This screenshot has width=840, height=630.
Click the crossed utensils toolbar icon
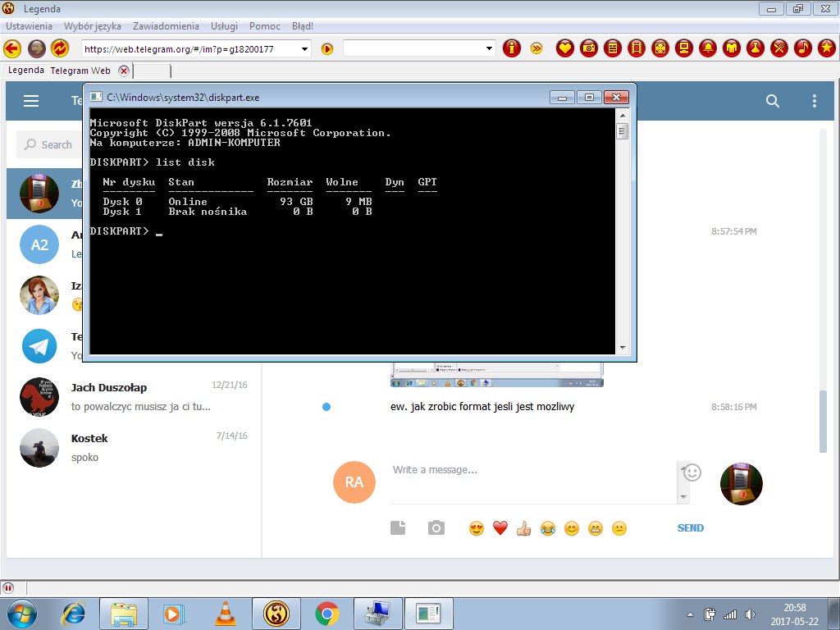[x=779, y=48]
